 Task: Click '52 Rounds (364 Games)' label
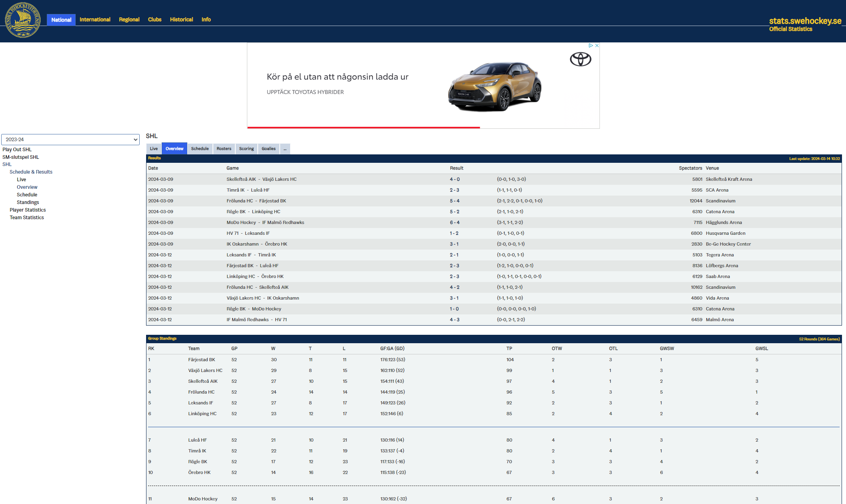click(x=819, y=339)
